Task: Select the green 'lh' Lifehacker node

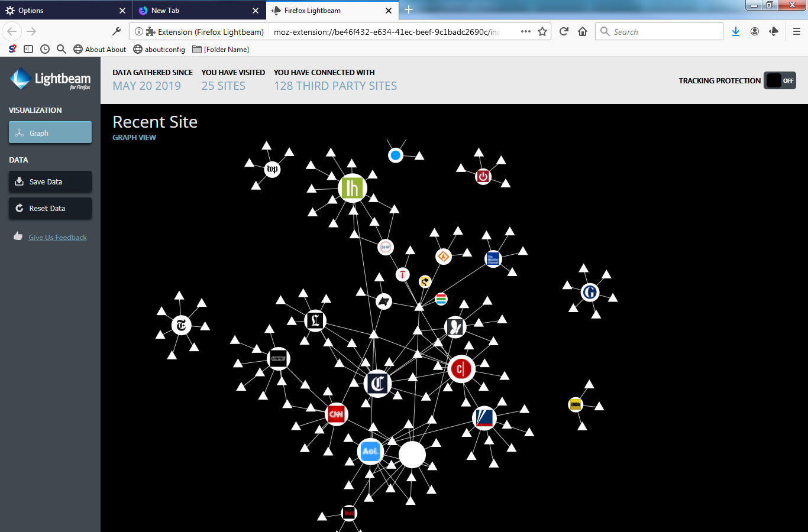Action: tap(353, 188)
